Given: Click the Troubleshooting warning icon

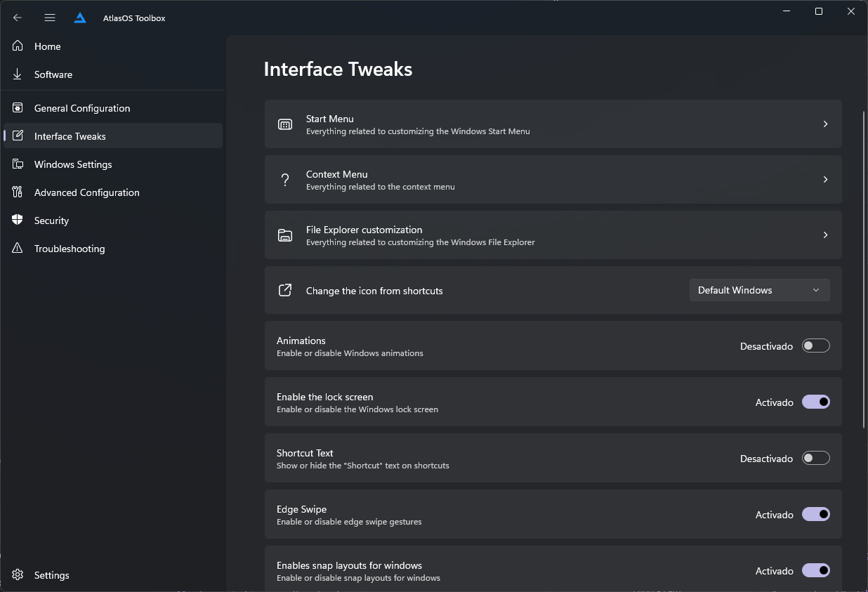Looking at the screenshot, I should [x=18, y=249].
